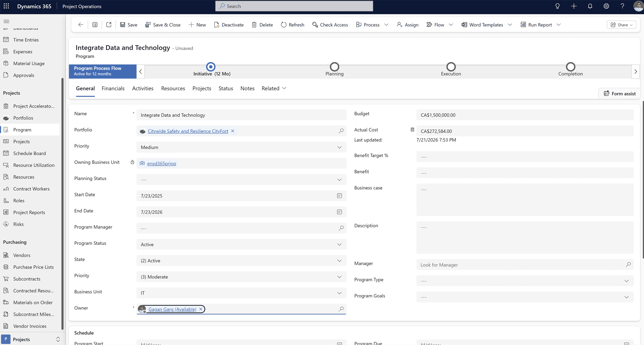Open the State dropdown

(241, 261)
